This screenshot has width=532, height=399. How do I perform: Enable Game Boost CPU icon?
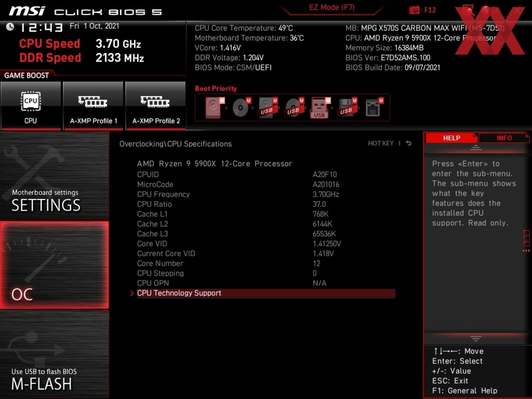coord(31,106)
